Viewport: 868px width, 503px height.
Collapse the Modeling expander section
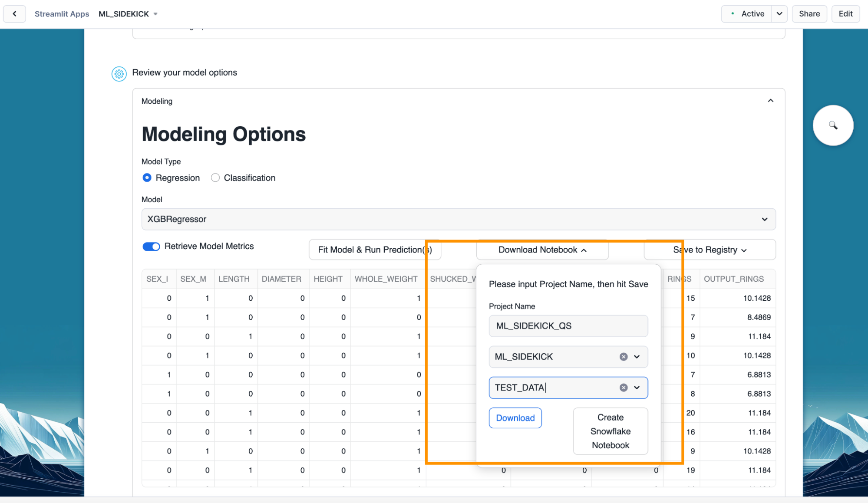[770, 101]
